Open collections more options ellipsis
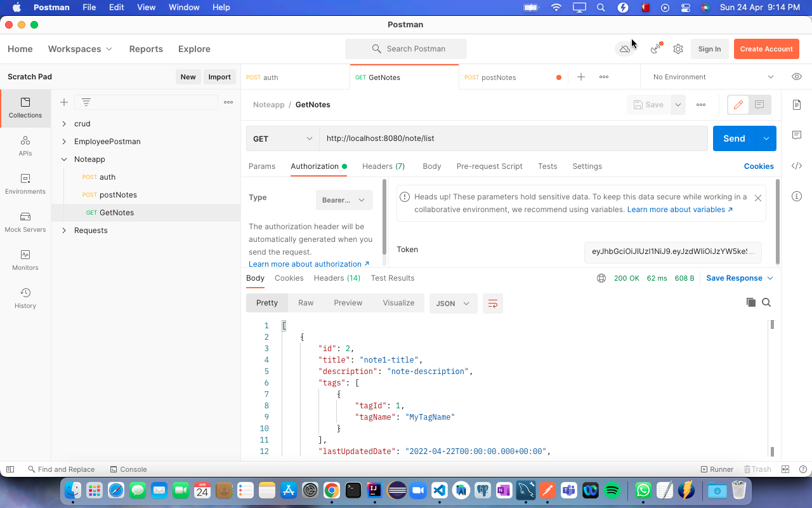Image resolution: width=812 pixels, height=508 pixels. pos(228,102)
